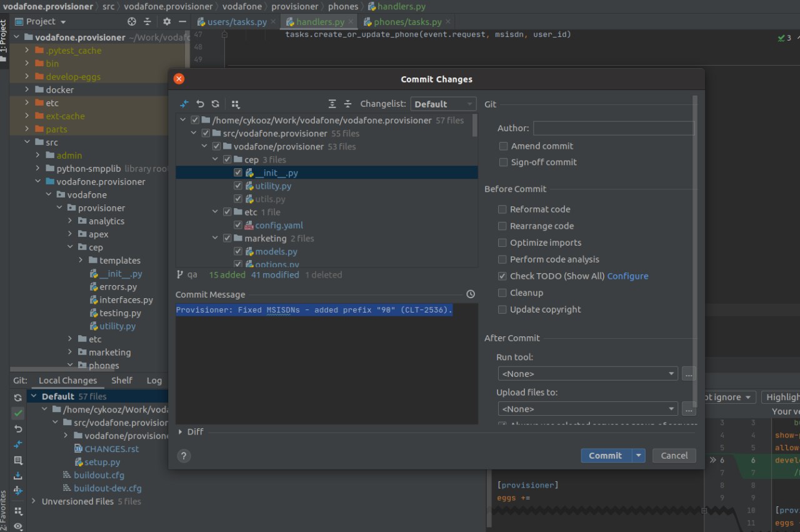
Task: Uncheck the Check TODO checkbox
Action: coord(502,276)
